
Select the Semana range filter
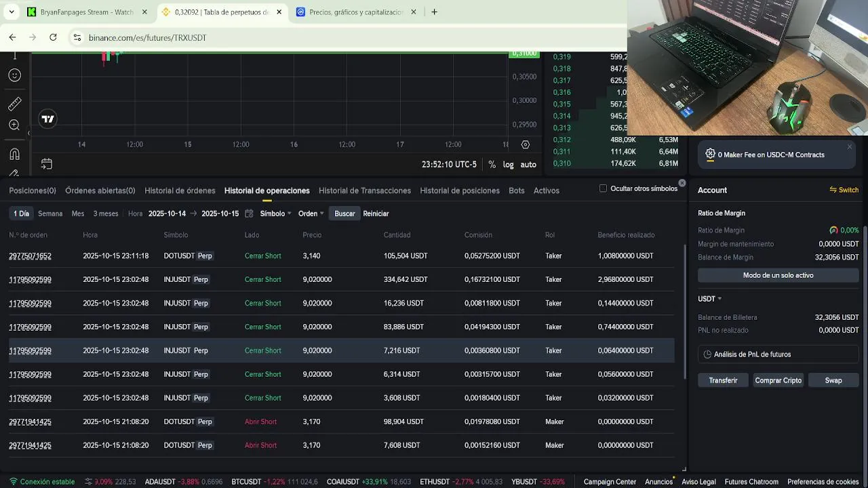(x=50, y=213)
